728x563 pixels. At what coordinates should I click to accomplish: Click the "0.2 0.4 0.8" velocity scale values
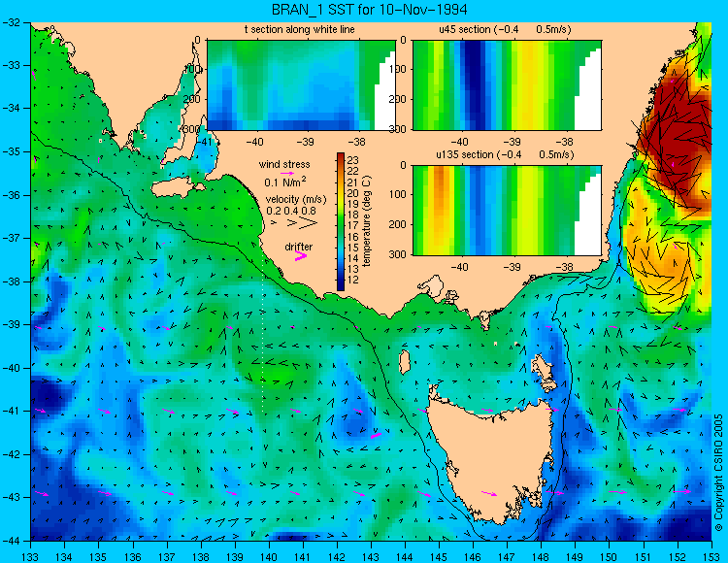pos(291,211)
